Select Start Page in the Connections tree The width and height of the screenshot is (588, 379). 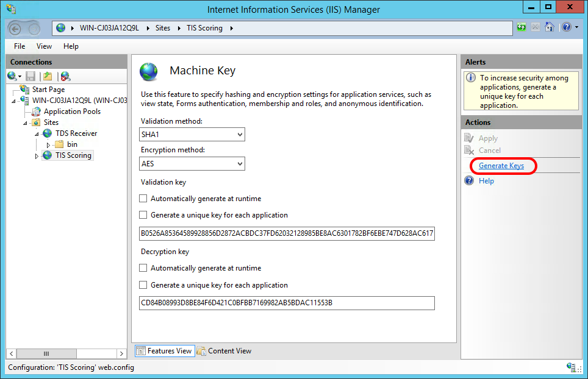pos(48,90)
